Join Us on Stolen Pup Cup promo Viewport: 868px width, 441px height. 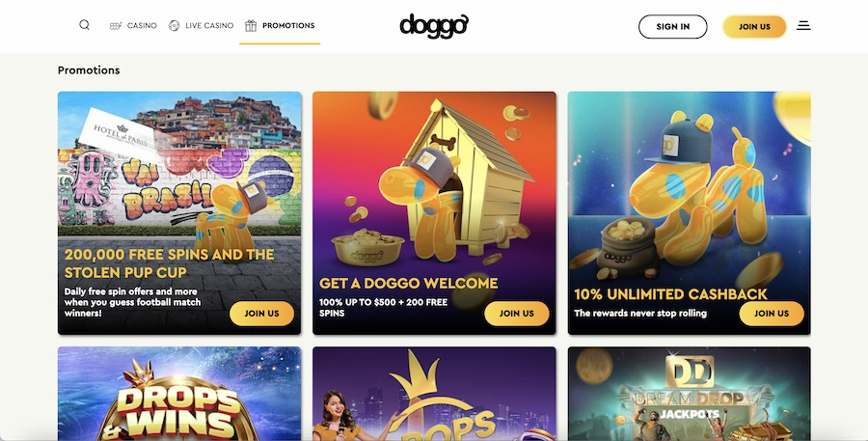click(261, 314)
